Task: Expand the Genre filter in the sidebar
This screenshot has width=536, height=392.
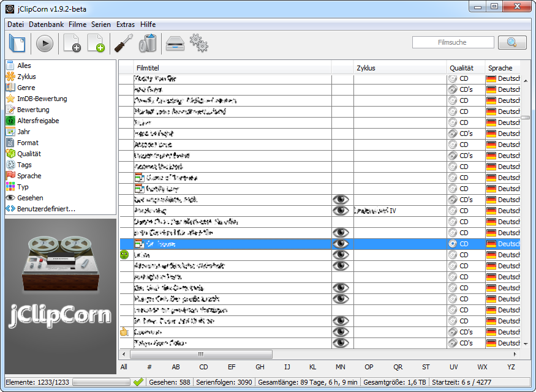Action: 26,88
